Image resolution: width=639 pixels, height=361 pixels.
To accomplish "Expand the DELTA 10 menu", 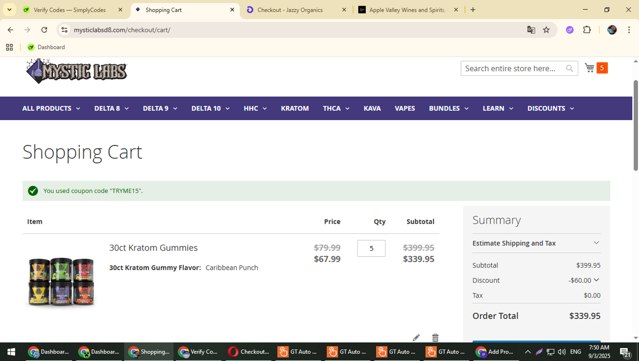I will tap(210, 108).
